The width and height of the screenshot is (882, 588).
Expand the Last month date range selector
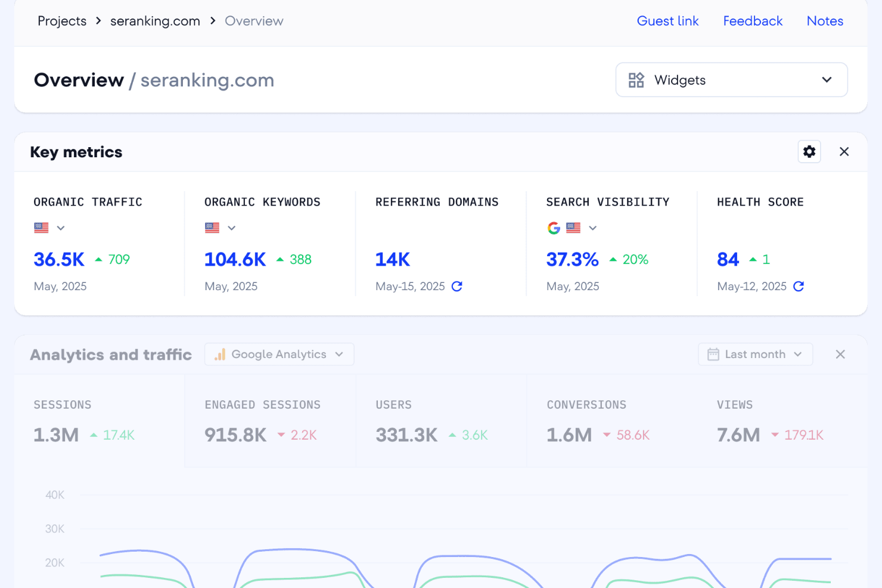click(x=755, y=354)
